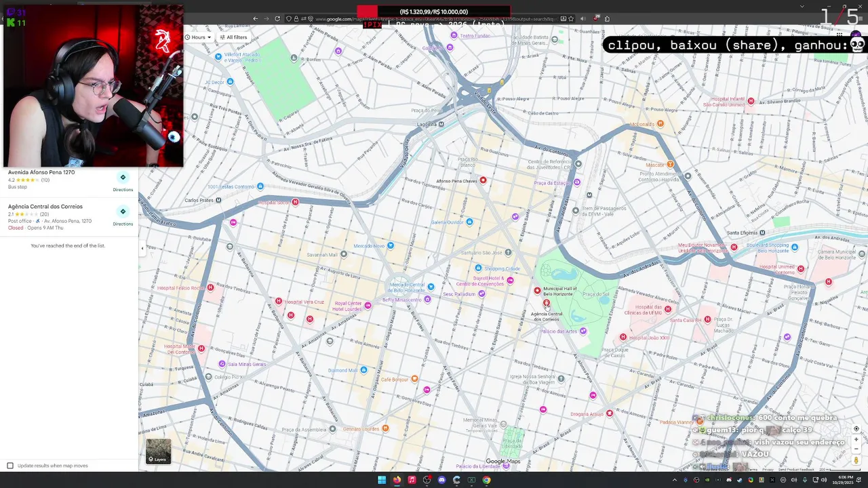Open the Terms link on map
Viewport: 868px width, 488px height.
coord(753,470)
